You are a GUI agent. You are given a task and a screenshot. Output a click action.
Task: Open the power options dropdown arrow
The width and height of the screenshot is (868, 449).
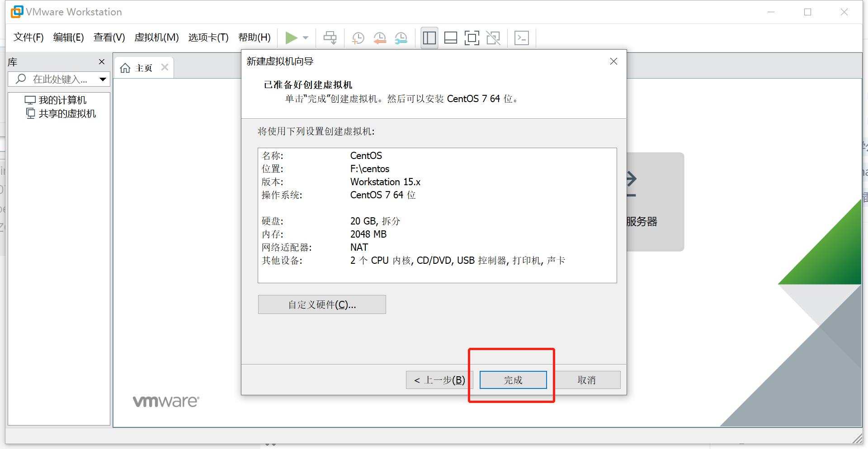point(306,38)
